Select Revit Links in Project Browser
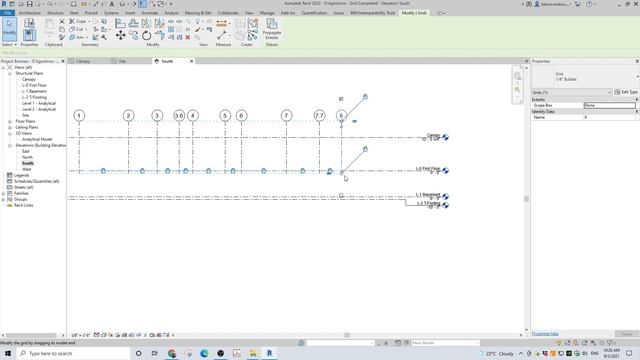The image size is (640, 360). click(23, 205)
